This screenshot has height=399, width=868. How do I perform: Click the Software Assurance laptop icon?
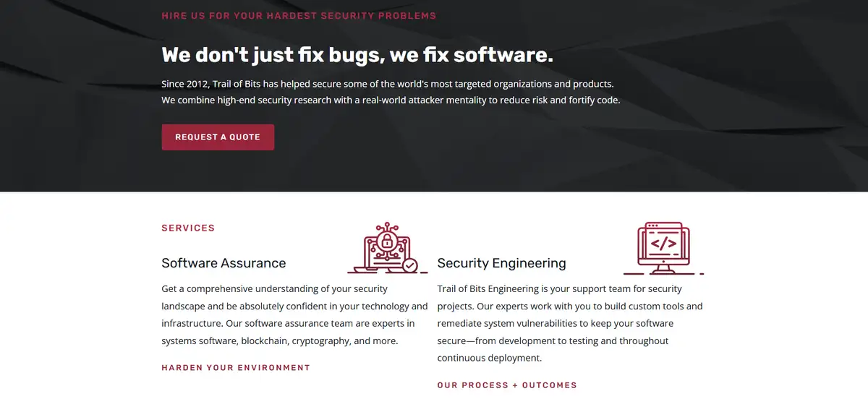point(387,248)
